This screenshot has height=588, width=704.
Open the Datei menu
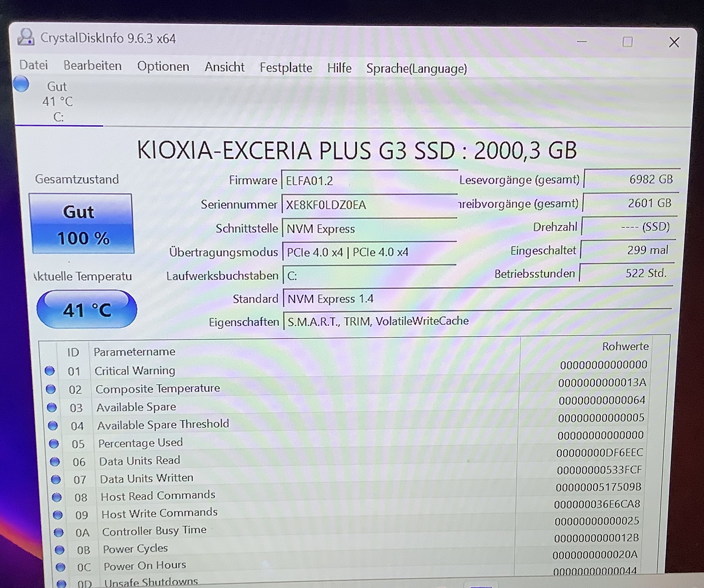click(33, 65)
